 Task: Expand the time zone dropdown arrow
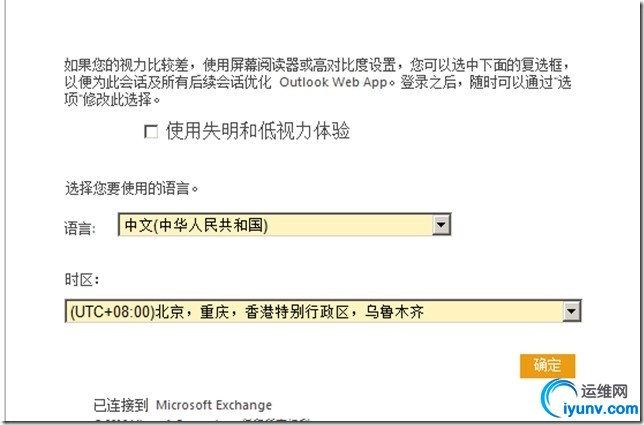click(571, 311)
